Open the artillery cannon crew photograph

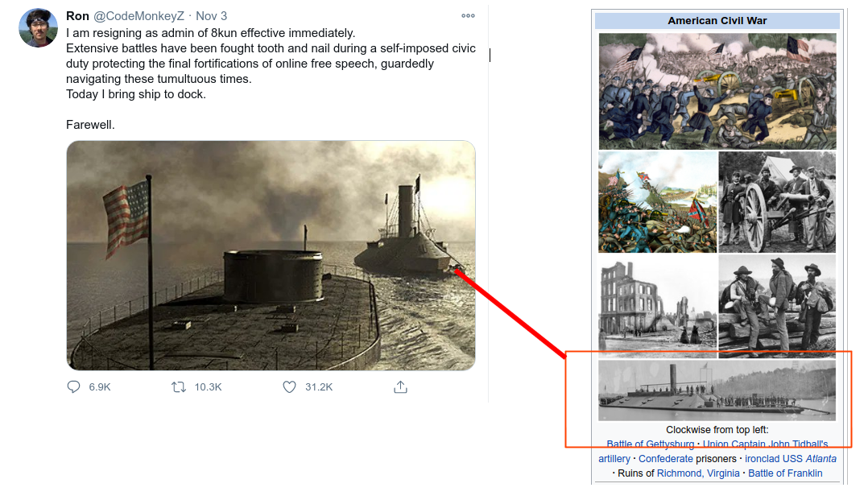click(777, 201)
